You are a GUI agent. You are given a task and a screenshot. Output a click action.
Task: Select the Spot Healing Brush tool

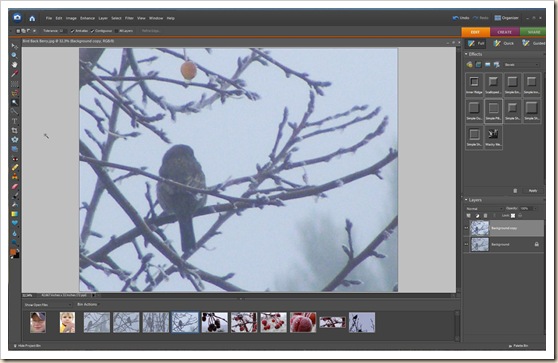tap(15, 168)
